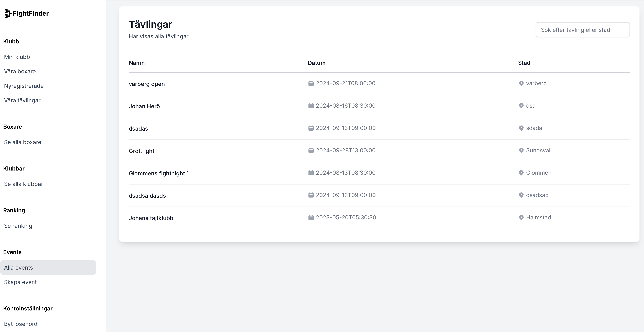
Task: Click calendar icon in Johan Herö row
Action: pos(311,106)
